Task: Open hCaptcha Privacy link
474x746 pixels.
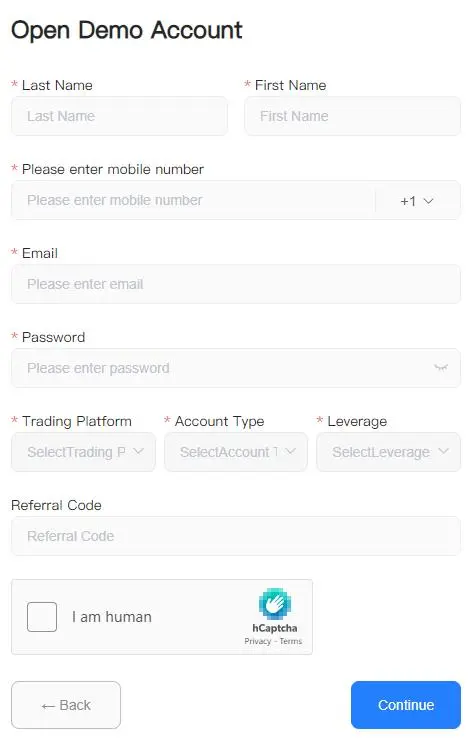Action: click(257, 641)
